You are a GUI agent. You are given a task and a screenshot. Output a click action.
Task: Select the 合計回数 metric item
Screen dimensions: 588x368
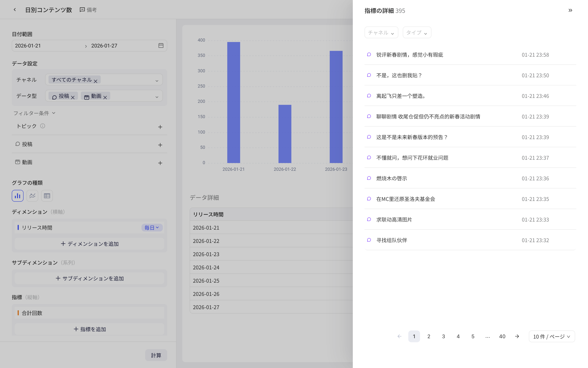tap(89, 313)
